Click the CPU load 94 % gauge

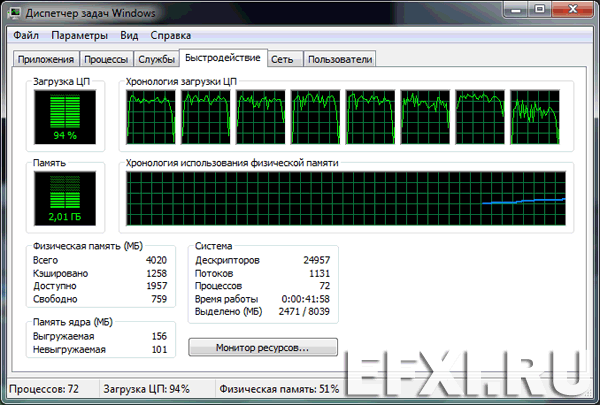65,117
